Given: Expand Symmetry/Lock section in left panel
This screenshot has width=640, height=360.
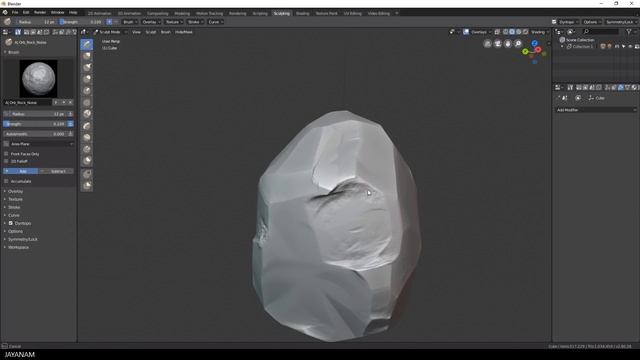Looking at the screenshot, I should 22,239.
